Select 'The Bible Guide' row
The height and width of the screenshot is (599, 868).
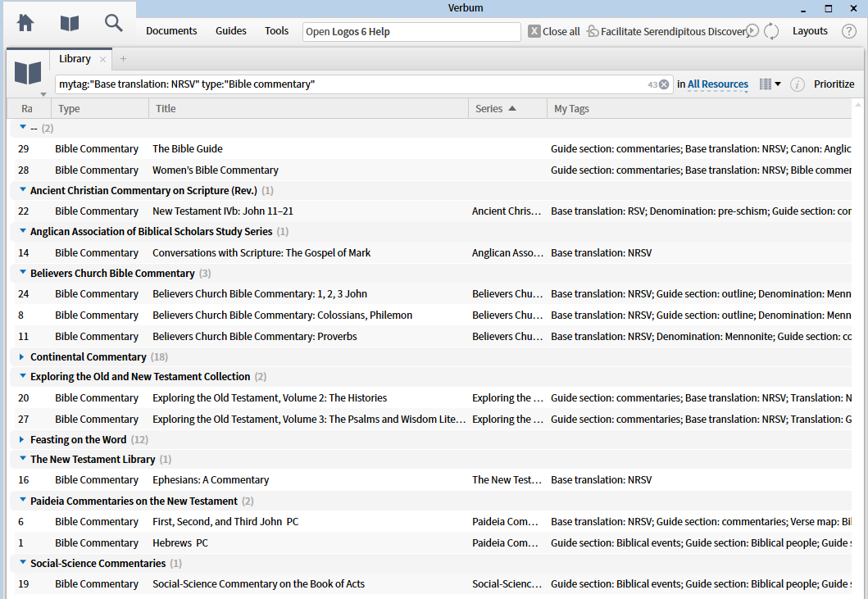[x=430, y=149]
